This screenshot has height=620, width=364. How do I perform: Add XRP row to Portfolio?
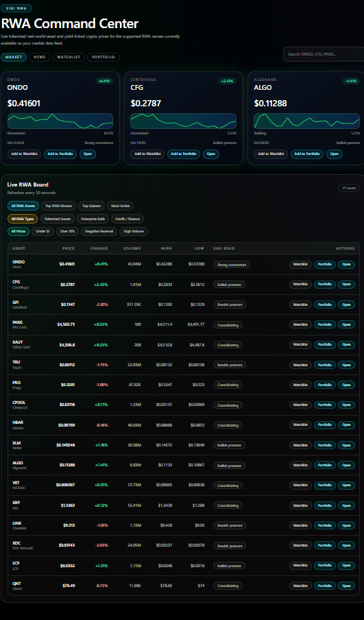[325, 505]
